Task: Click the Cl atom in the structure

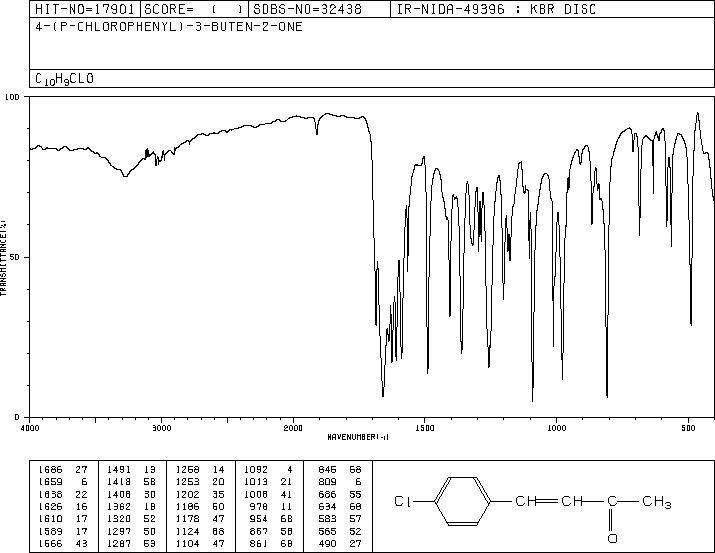Action: click(402, 502)
